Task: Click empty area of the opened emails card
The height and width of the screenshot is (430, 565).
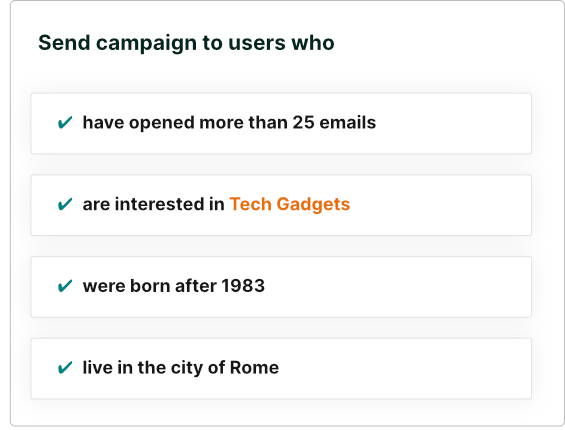Action: [x=450, y=123]
